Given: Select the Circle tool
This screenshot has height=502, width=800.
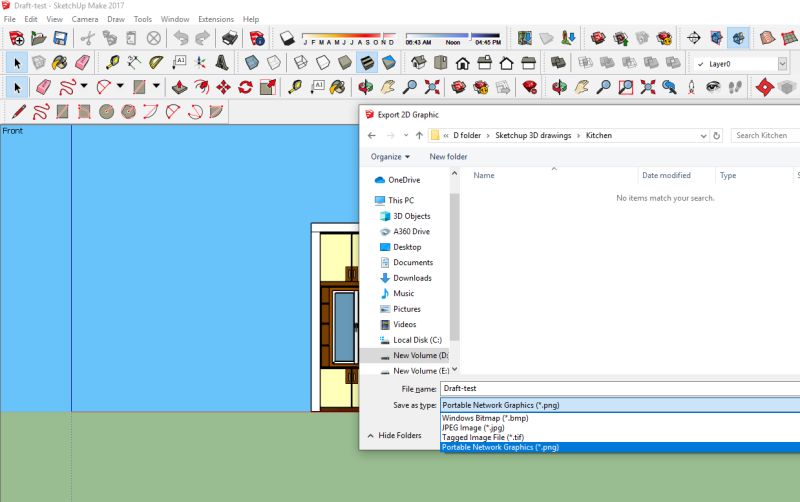Looking at the screenshot, I should 106,112.
